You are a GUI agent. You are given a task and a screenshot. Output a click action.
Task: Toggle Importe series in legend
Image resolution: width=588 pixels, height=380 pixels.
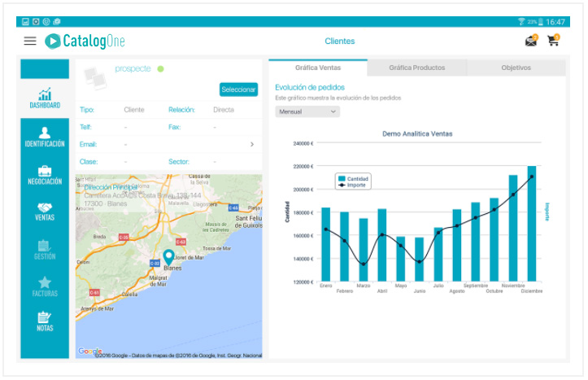tap(352, 186)
